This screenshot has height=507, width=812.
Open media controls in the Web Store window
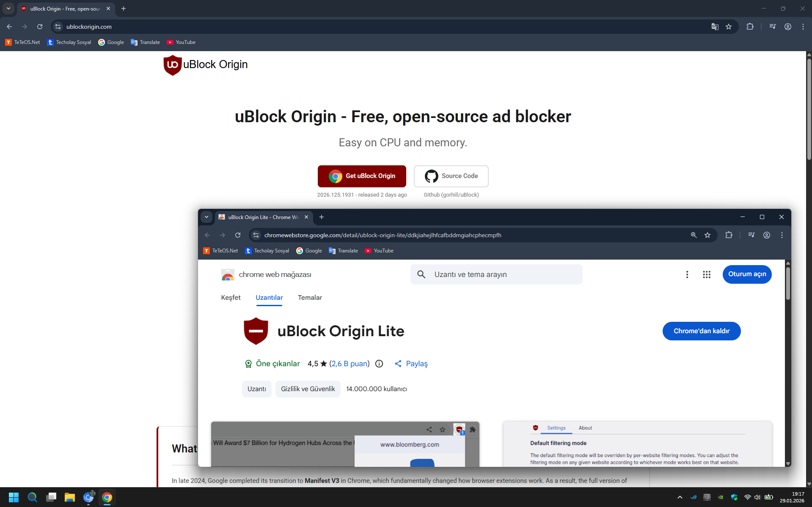coord(751,235)
